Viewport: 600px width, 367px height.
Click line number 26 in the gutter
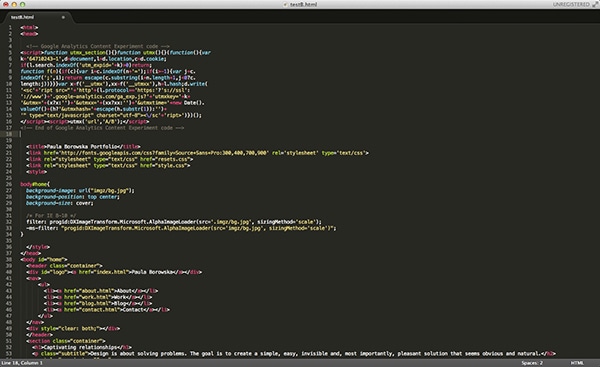pos(9,184)
